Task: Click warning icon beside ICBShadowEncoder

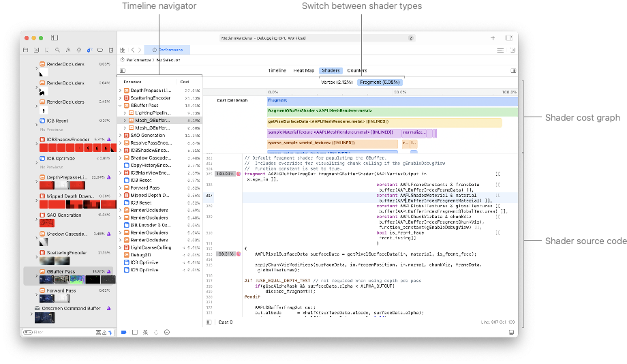Action: tap(109, 139)
